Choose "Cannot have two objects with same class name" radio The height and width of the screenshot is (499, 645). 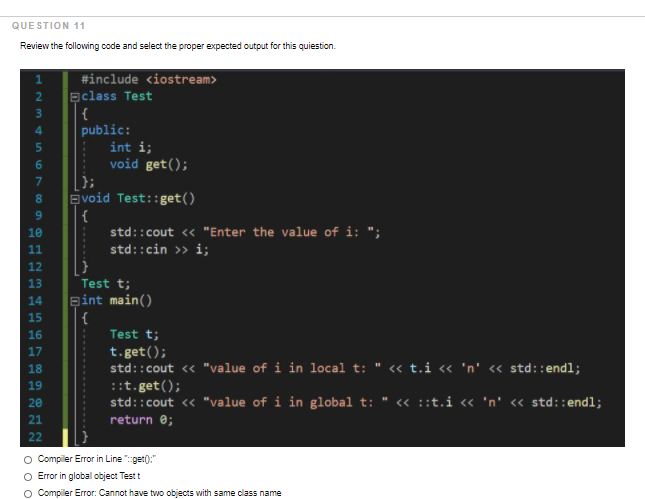coord(28,494)
